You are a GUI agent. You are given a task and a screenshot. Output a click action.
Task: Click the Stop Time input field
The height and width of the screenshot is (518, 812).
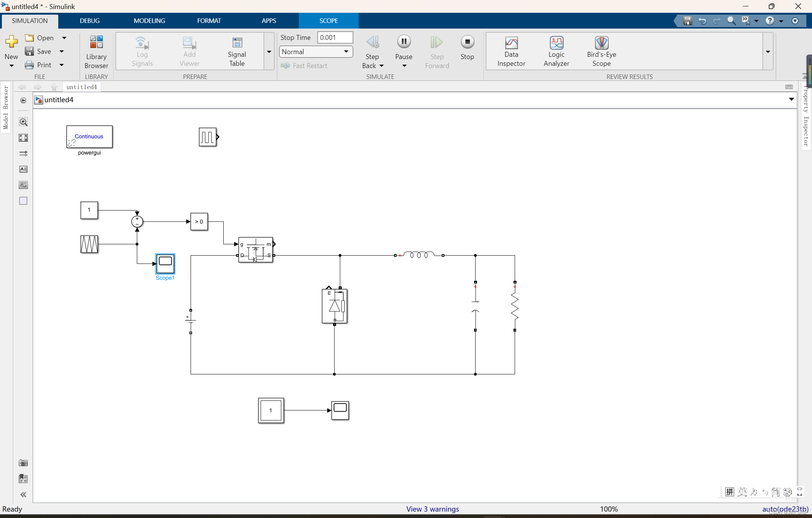pos(334,37)
